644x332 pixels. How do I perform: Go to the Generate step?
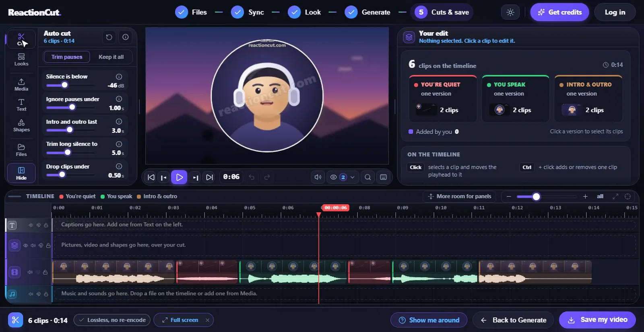coord(367,12)
